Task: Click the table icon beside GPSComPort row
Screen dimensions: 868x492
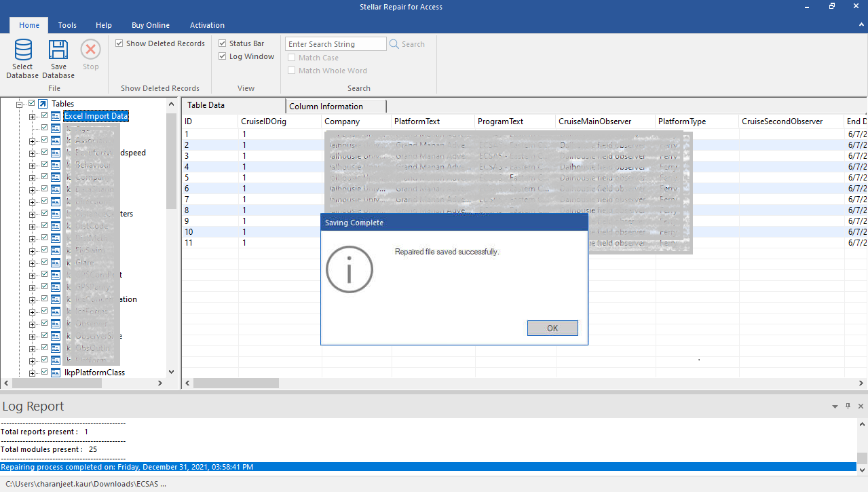Action: click(x=56, y=275)
